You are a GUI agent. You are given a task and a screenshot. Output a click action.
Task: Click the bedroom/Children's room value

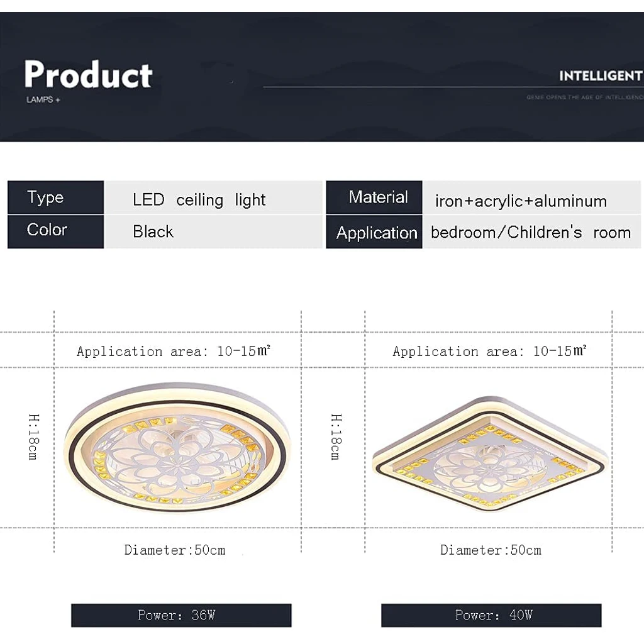click(x=530, y=232)
